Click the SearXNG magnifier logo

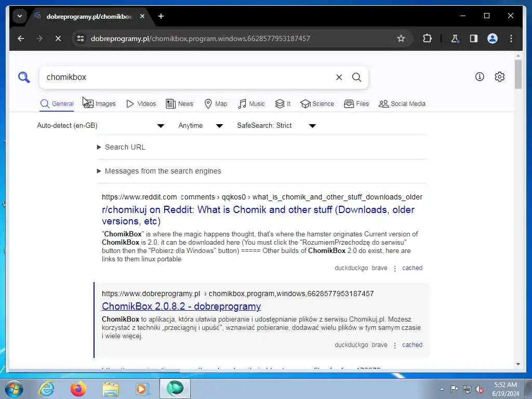24,77
